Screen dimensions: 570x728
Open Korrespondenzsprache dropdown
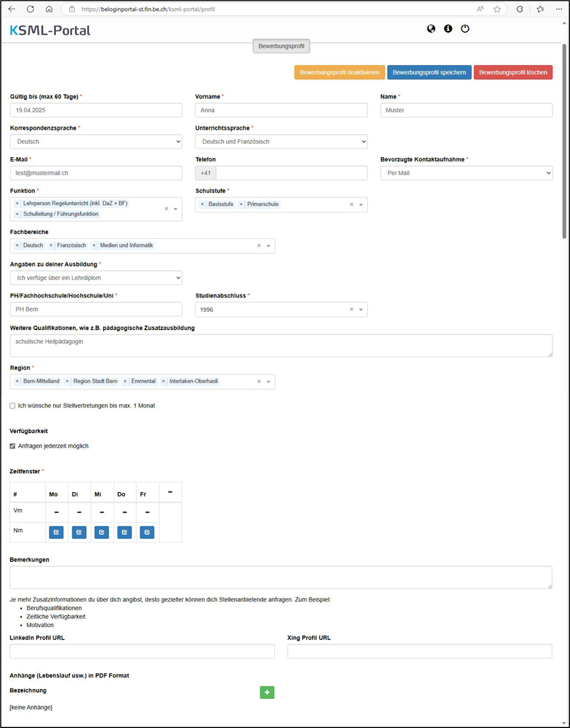coord(96,141)
